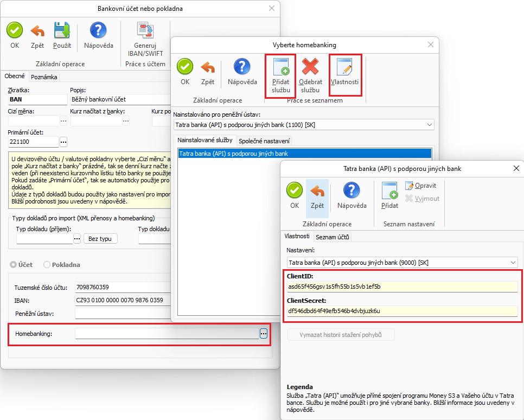Click Zpět in Vyberte homebanking window

(x=208, y=72)
